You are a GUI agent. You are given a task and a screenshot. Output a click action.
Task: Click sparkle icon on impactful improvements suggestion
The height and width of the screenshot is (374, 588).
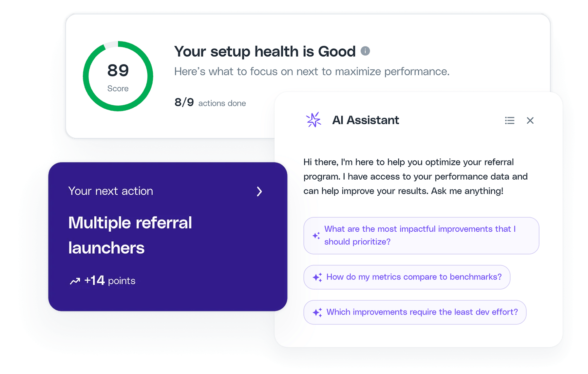pyautogui.click(x=316, y=236)
